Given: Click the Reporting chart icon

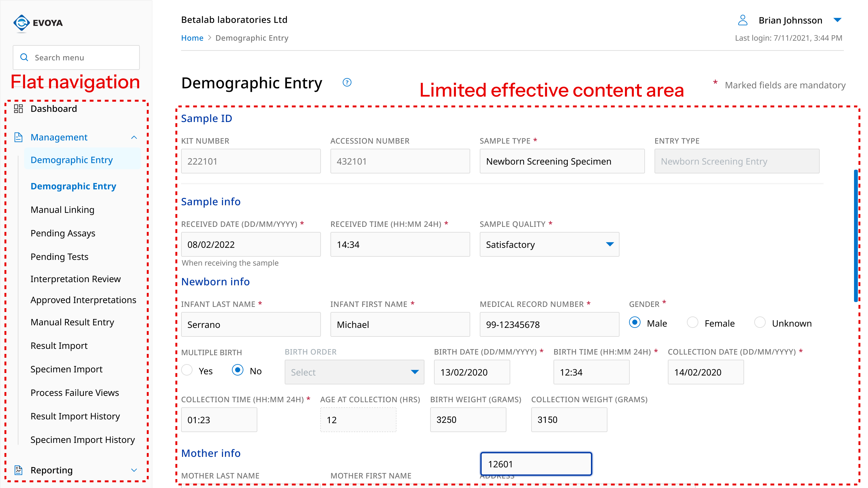Looking at the screenshot, I should (x=18, y=470).
